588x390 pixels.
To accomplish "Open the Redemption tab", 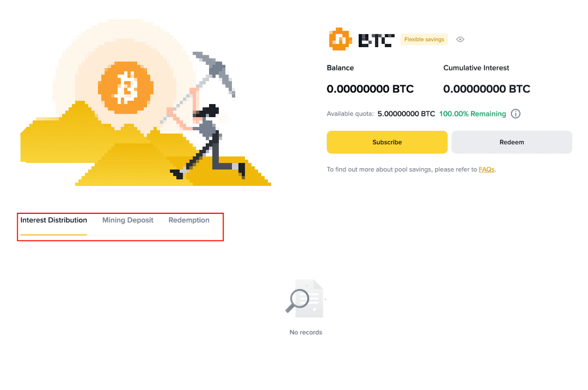I will pos(189,220).
